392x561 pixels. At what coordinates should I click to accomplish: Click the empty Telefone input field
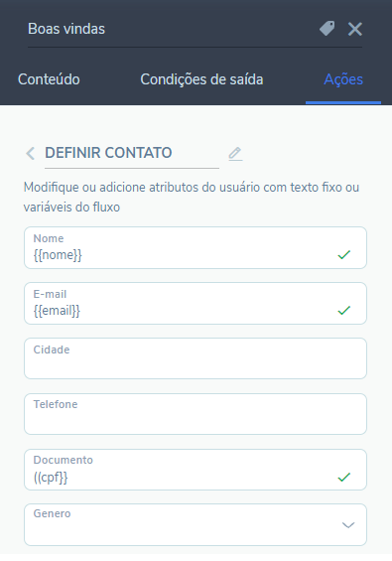196,414
